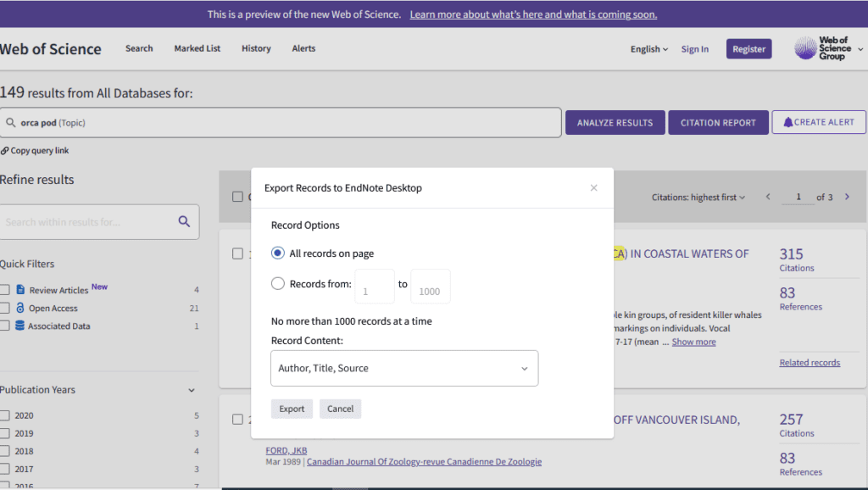
Task: Open the Record Content dropdown
Action: (x=404, y=369)
